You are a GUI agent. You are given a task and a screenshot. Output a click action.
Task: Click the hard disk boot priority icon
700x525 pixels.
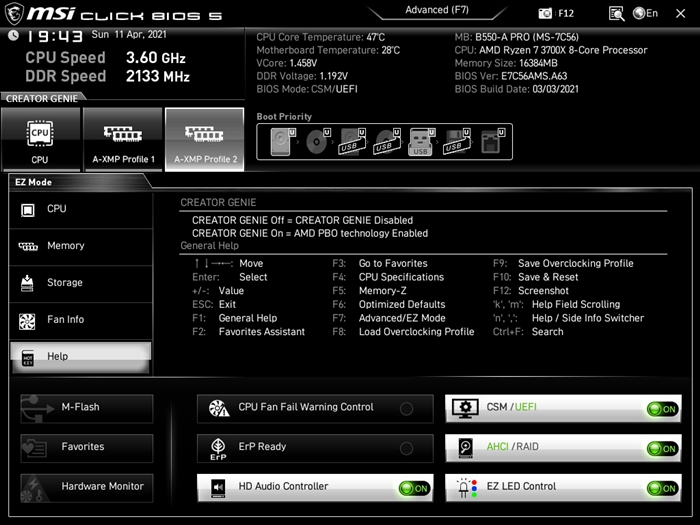point(283,142)
